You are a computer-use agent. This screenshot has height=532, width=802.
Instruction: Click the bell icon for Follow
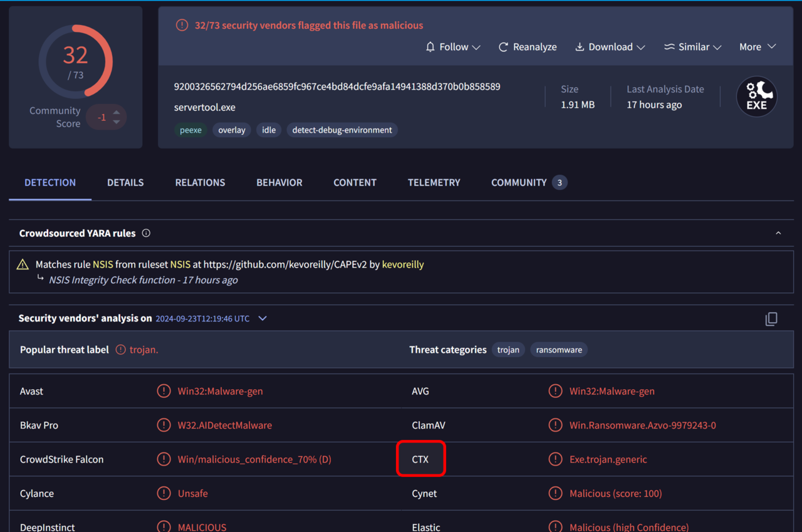430,47
